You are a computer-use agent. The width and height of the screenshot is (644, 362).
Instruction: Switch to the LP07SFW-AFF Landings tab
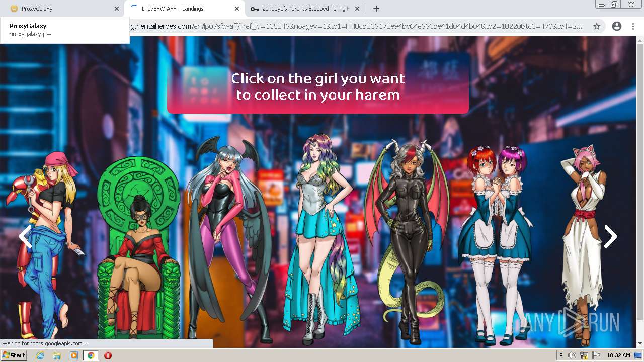click(x=184, y=9)
